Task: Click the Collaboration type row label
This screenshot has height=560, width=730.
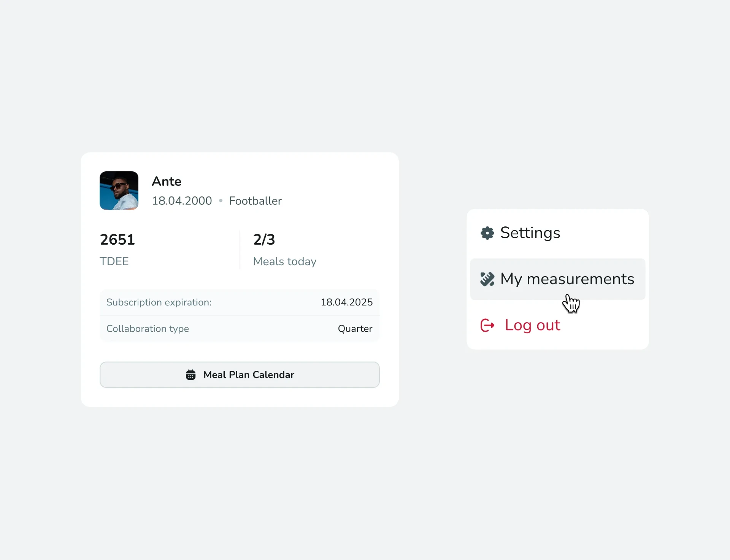Action: (x=148, y=329)
